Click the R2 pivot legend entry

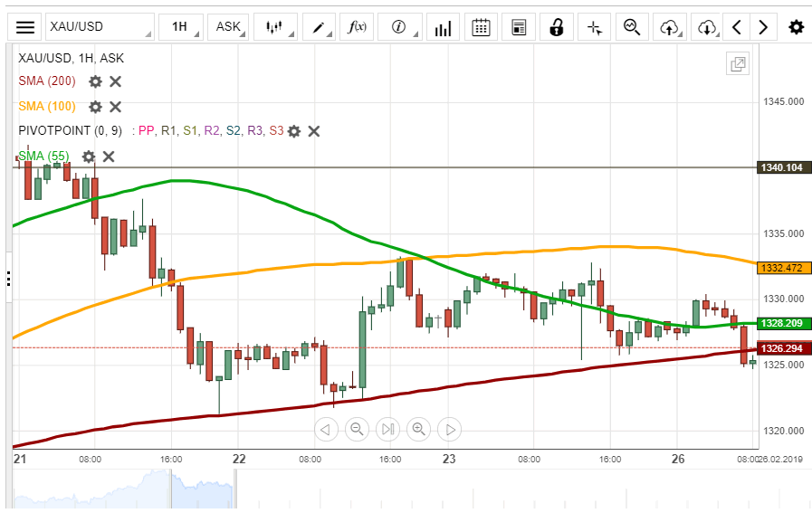(x=211, y=130)
